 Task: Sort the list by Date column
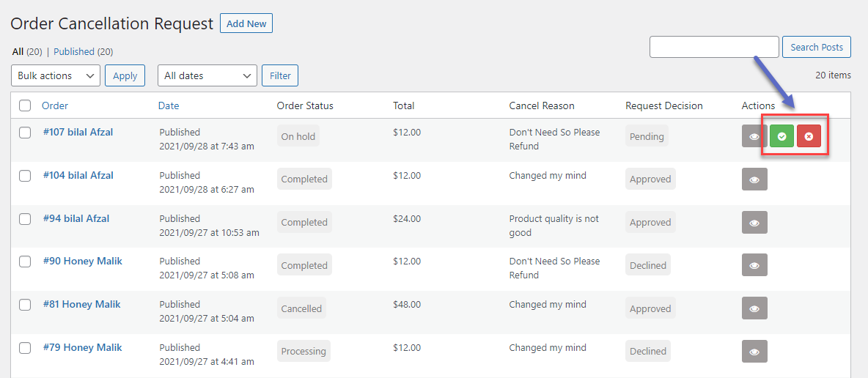(169, 105)
